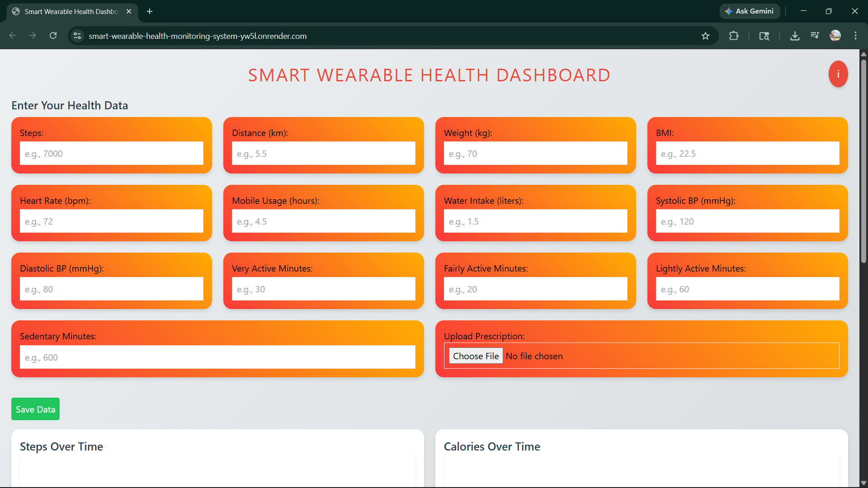Click the scrollbar up arrow
Viewport: 868px width, 488px height.
click(x=863, y=54)
